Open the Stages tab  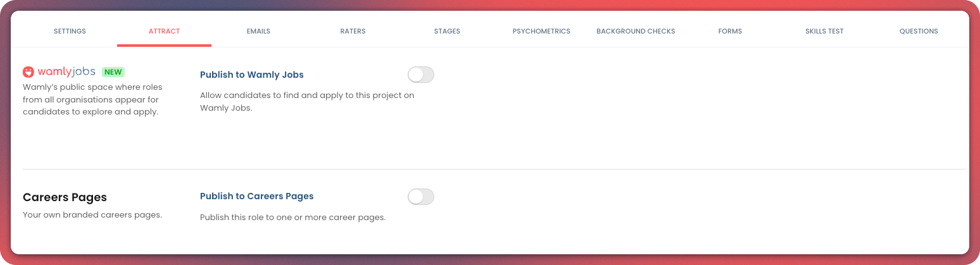(447, 31)
